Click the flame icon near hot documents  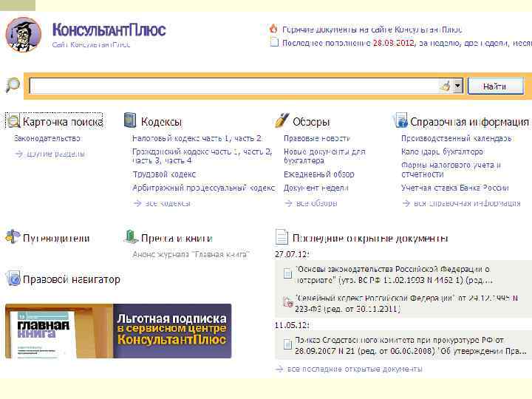click(x=273, y=29)
